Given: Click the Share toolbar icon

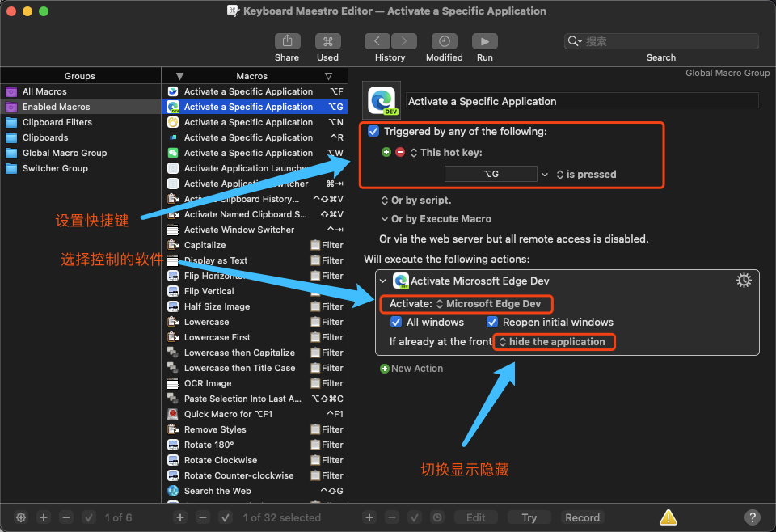Looking at the screenshot, I should click(x=287, y=41).
